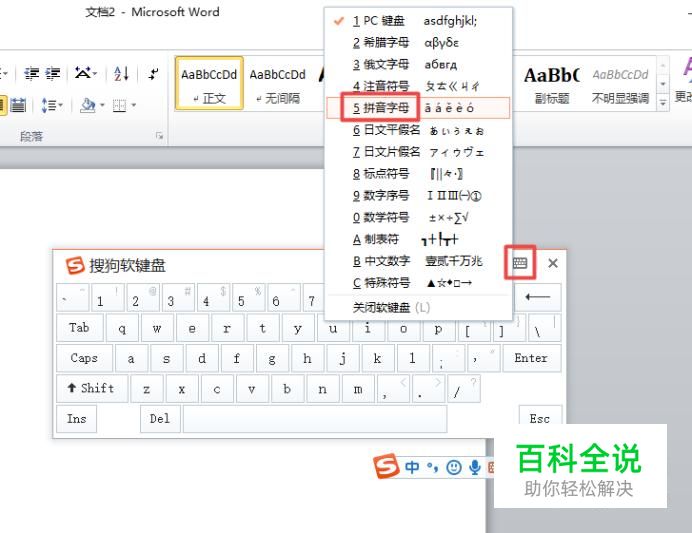
Task: Click the 5 percent key on soft keyboard
Action: (248, 297)
